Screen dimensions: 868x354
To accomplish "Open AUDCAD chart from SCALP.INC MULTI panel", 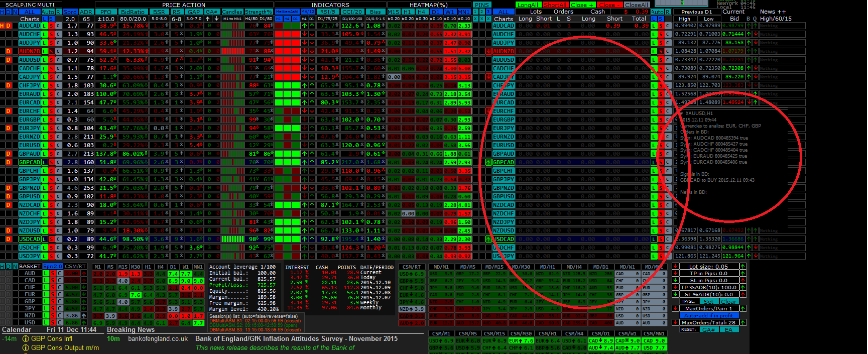I will point(30,26).
